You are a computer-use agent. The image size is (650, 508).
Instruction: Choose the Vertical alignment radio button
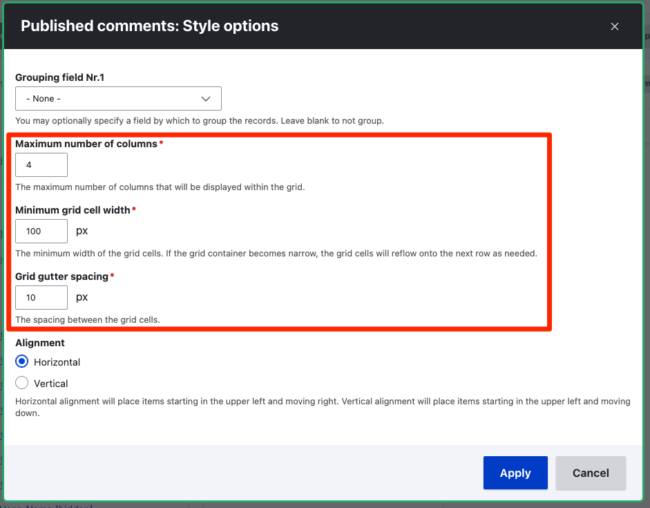tap(22, 383)
